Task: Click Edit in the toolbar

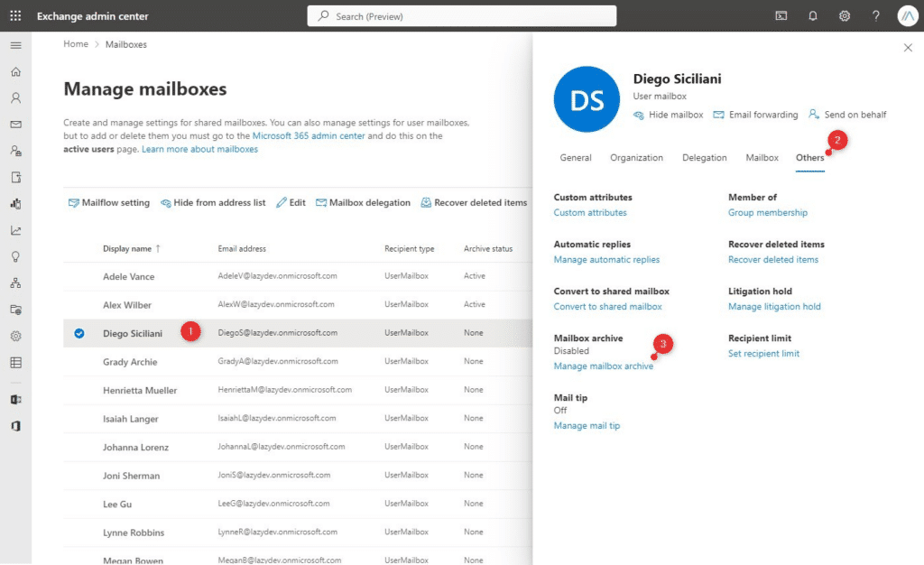Action: [291, 203]
